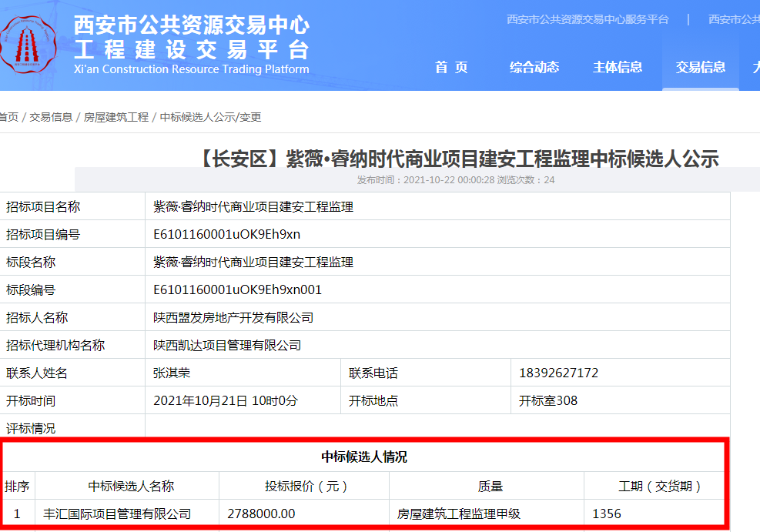Click bid opening location 开标室308

(x=548, y=400)
